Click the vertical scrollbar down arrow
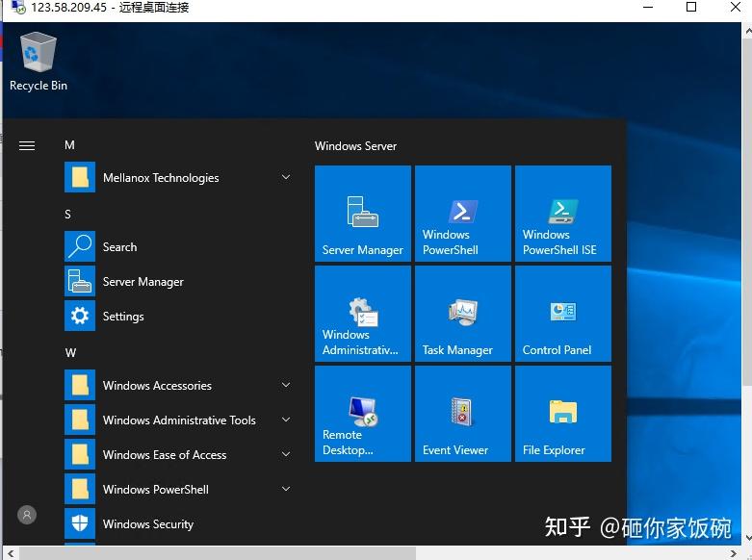The image size is (752, 560). (x=747, y=537)
